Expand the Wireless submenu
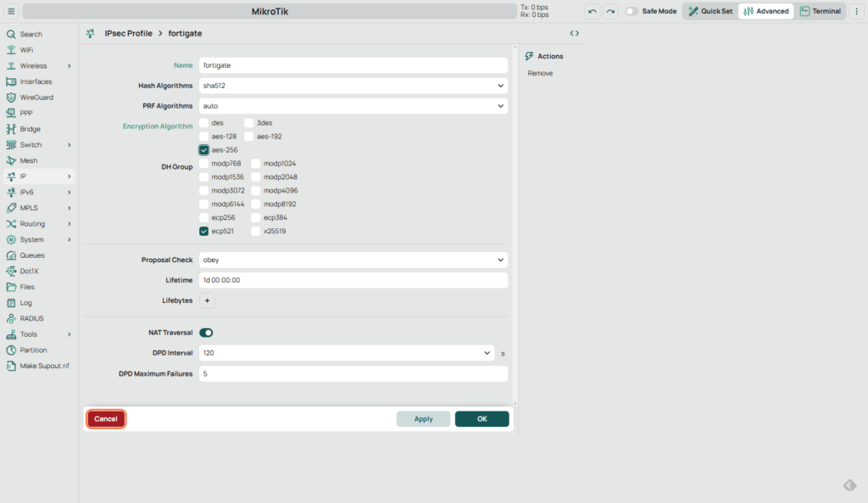The width and height of the screenshot is (868, 503). pyautogui.click(x=70, y=66)
